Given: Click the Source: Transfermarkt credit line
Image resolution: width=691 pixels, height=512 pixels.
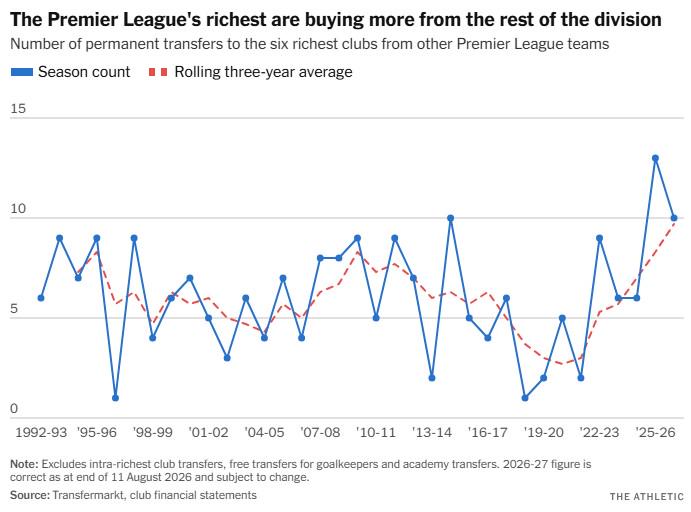Looking at the screenshot, I should coord(133,495).
